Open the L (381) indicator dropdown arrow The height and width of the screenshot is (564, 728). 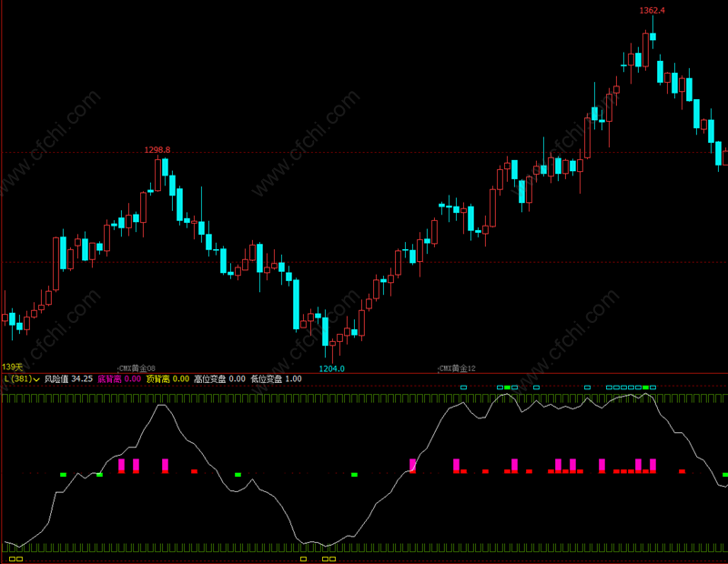click(x=36, y=379)
